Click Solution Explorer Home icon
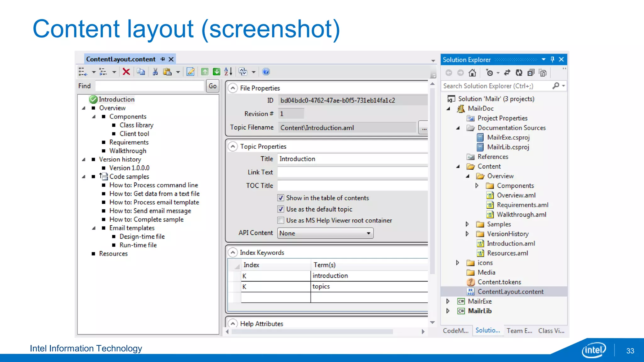Screen dimensions: 644x362 click(472, 73)
